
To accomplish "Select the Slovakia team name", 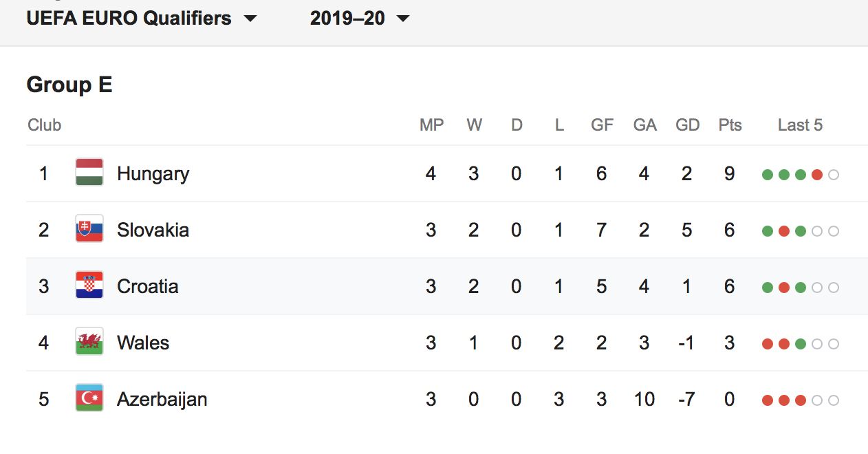I will pos(153,230).
